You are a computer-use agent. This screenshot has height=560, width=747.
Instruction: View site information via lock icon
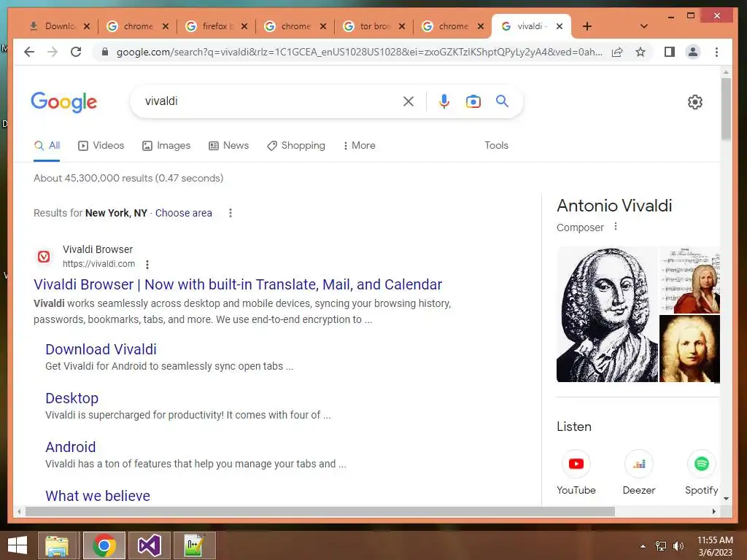(105, 52)
